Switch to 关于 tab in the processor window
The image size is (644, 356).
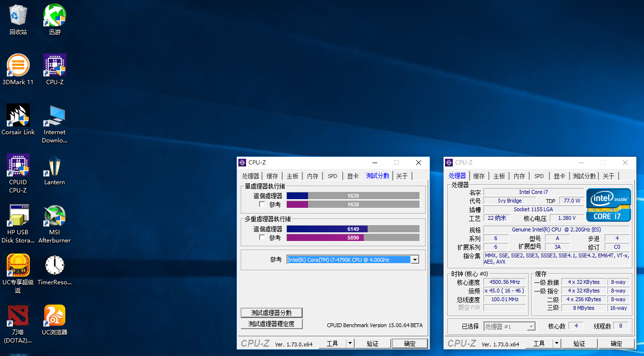coord(608,176)
